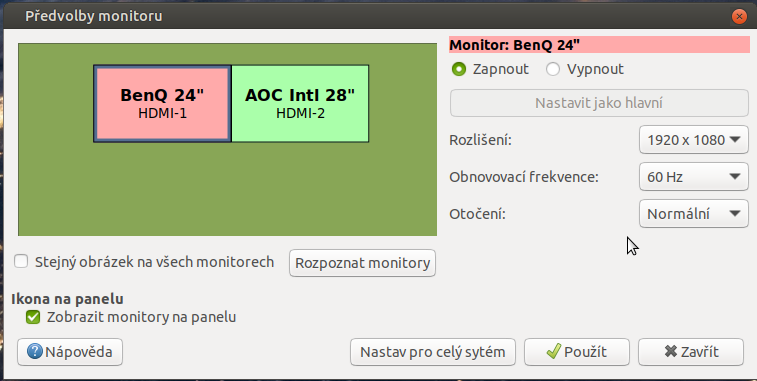The width and height of the screenshot is (757, 381).
Task: Open Nápověda help button
Action: (70, 352)
